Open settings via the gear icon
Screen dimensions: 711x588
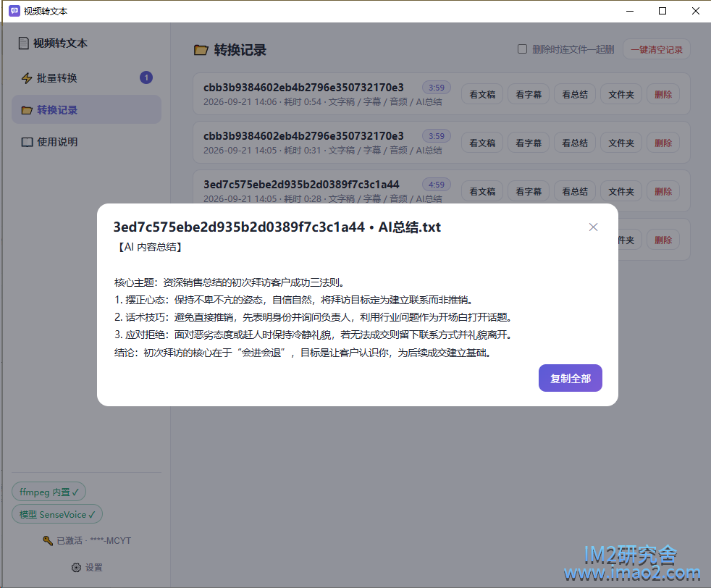tap(76, 567)
